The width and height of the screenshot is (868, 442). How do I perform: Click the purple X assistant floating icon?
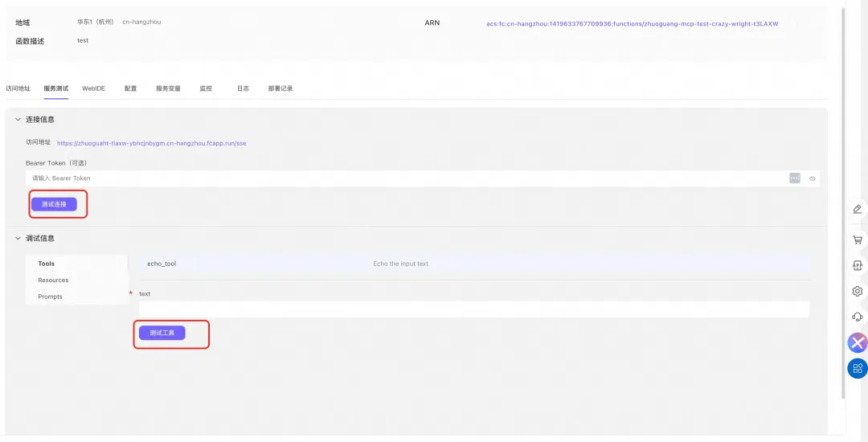[858, 343]
